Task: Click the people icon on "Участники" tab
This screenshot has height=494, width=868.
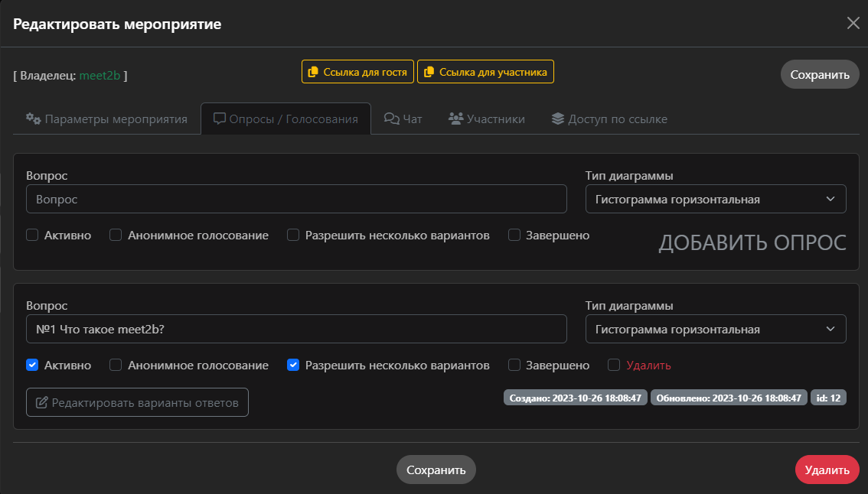Action: point(455,119)
